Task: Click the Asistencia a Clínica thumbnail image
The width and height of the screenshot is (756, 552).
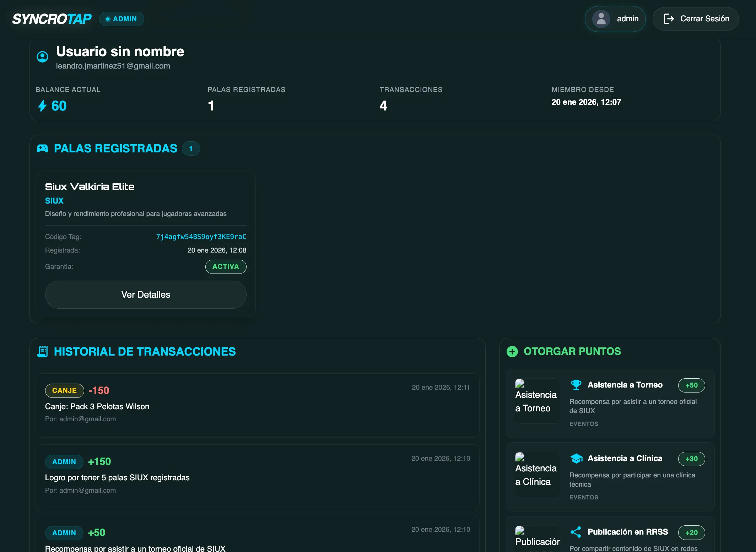Action: [x=537, y=474]
